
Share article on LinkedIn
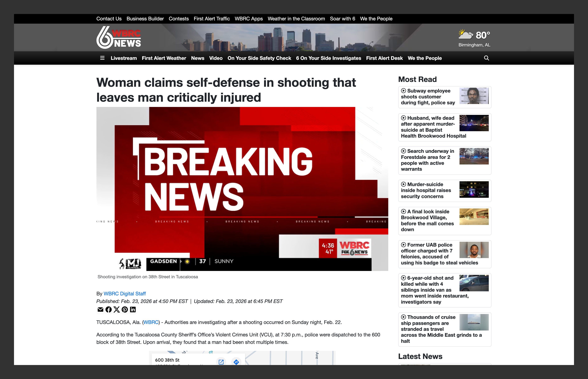[133, 310]
